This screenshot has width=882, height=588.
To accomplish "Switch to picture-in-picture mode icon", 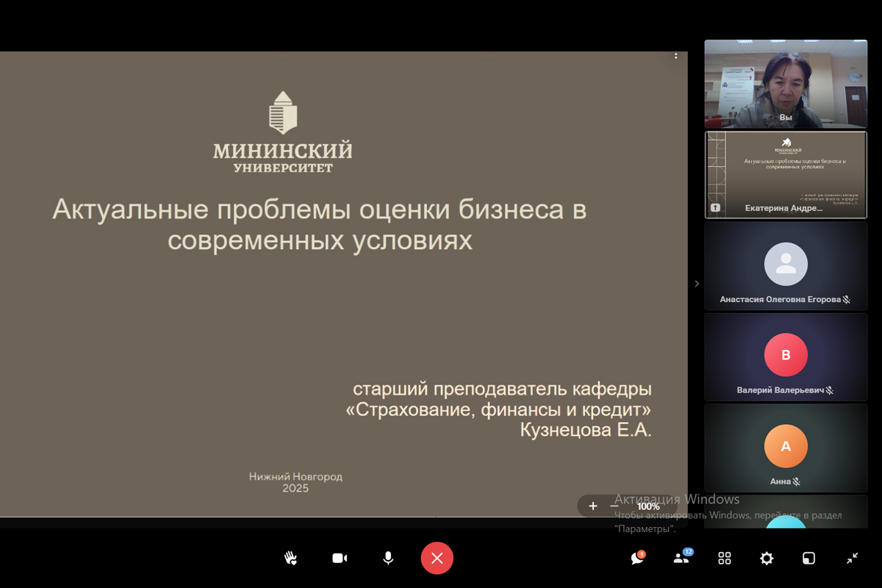I will tap(808, 559).
